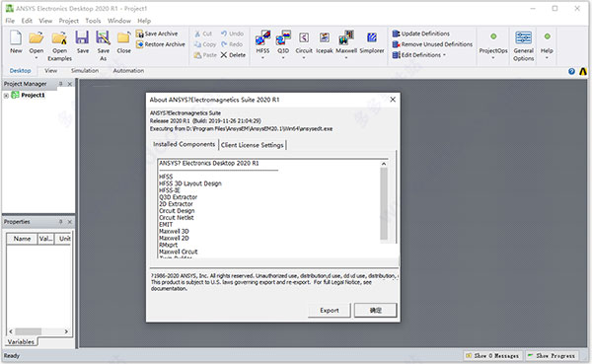Click the Save As icon
Viewport: 592px width, 364px height.
pyautogui.click(x=103, y=37)
